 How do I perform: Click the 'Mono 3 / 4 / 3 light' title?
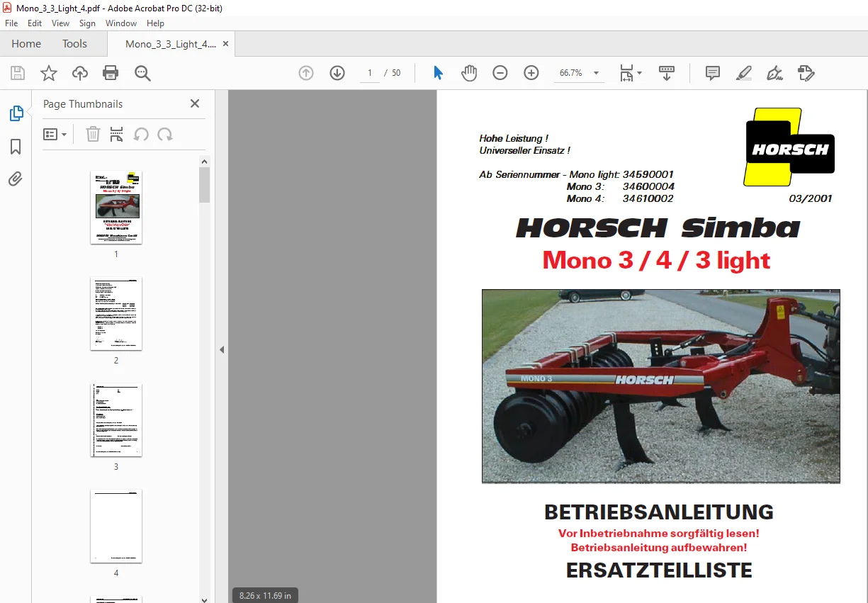point(657,261)
